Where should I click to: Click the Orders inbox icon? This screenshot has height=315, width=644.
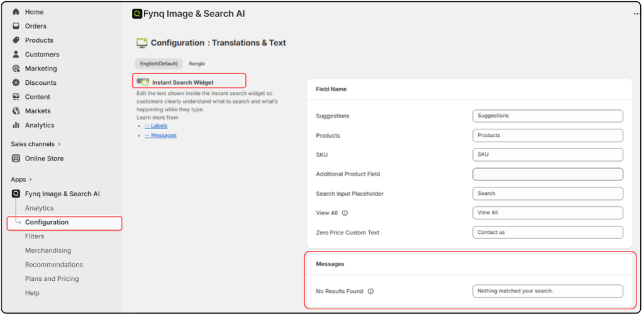pyautogui.click(x=16, y=26)
